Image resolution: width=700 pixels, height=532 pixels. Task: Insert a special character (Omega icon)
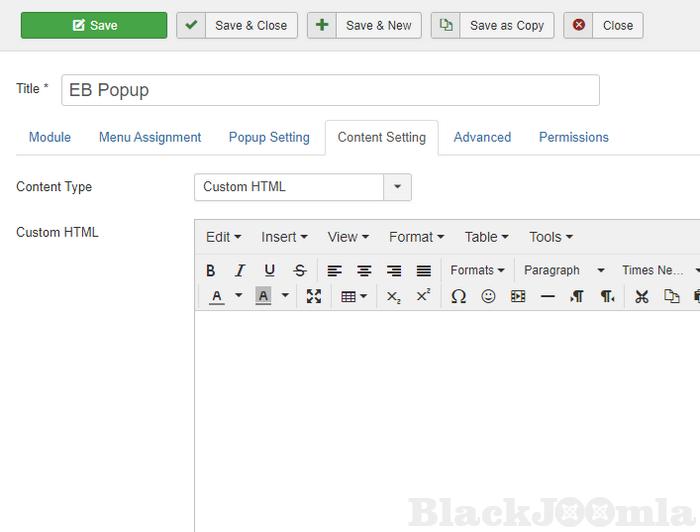[x=458, y=296]
